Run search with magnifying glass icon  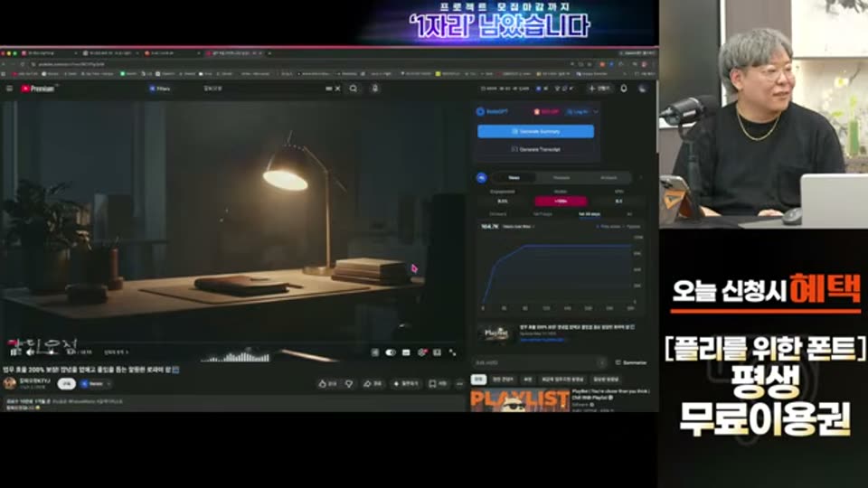coord(354,89)
